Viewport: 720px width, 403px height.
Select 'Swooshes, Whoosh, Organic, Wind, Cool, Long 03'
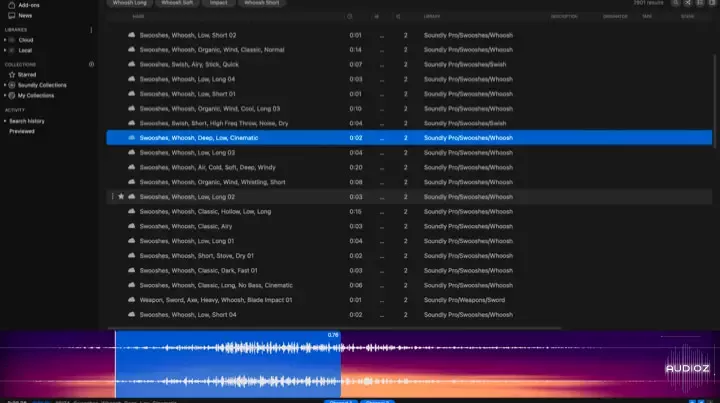[409, 109]
